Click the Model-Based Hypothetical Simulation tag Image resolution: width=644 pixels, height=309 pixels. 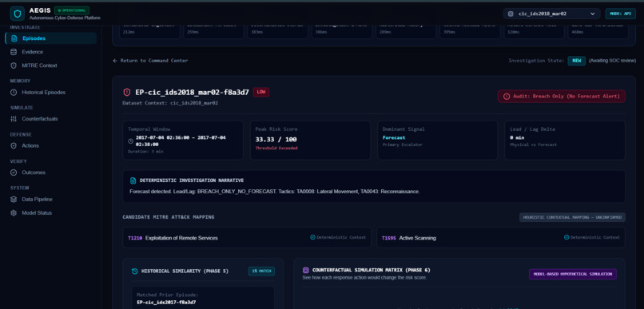coord(573,274)
